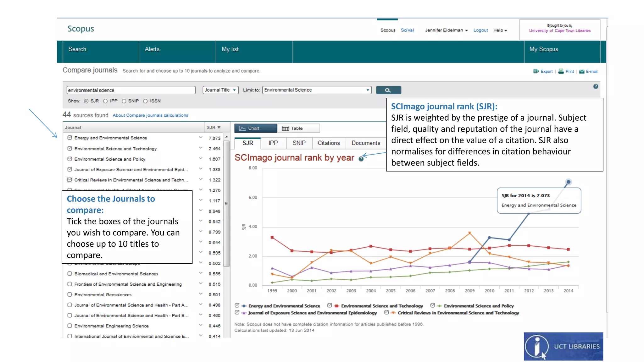Tick Frontiers of Environmental Science and Engineering checkbox
Image resolution: width=644 pixels, height=362 pixels.
70,284
